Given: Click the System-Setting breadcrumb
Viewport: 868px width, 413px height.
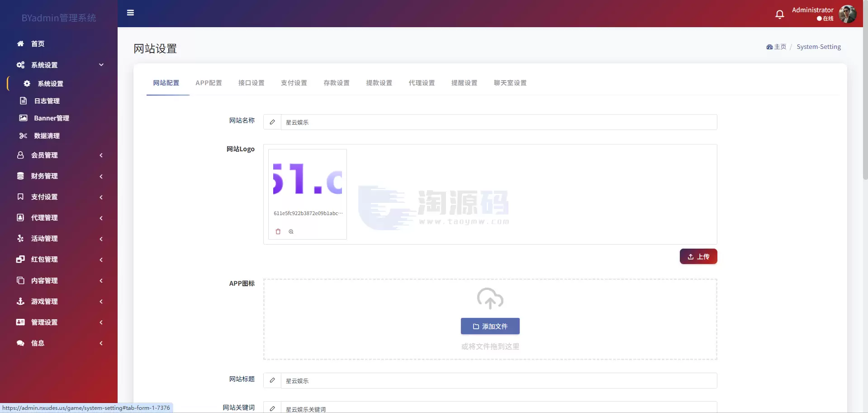Looking at the screenshot, I should tap(819, 47).
